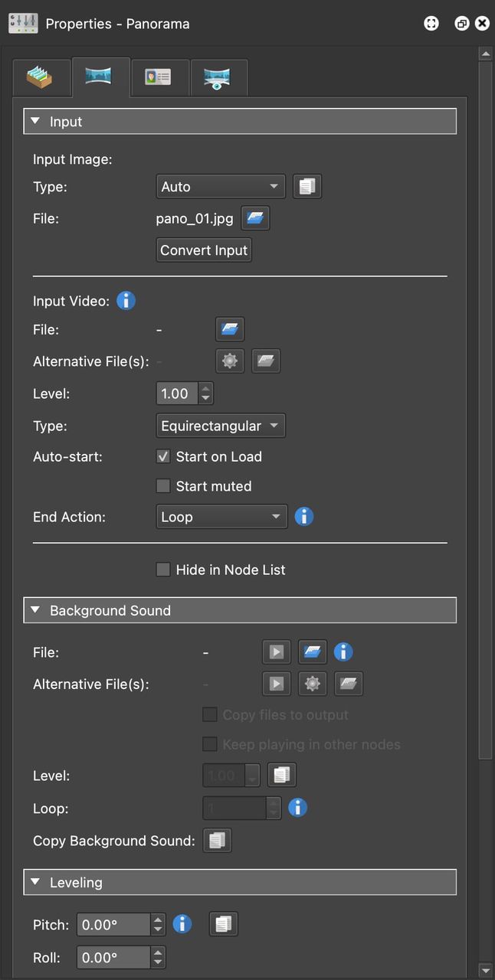Image resolution: width=495 pixels, height=980 pixels.
Task: Open the user data tab
Action: [x=158, y=77]
